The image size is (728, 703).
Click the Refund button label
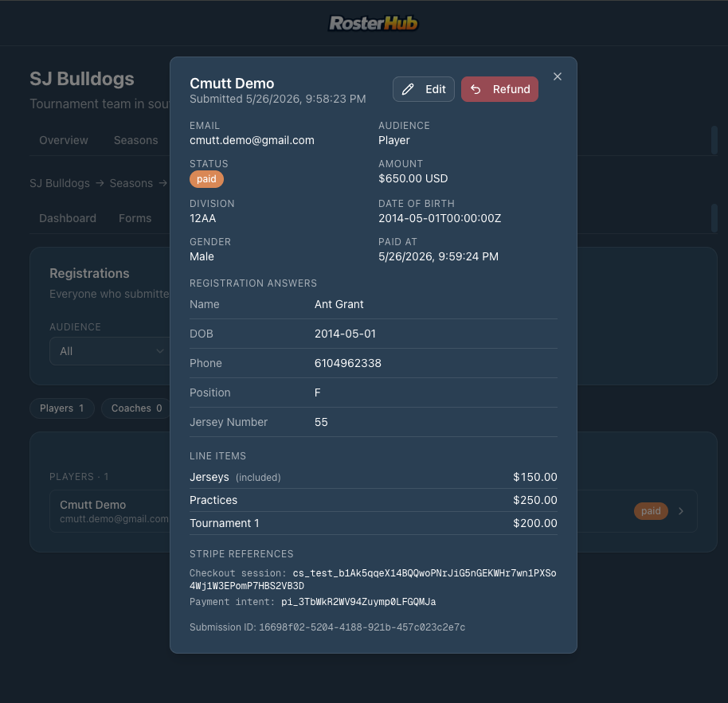(x=511, y=89)
